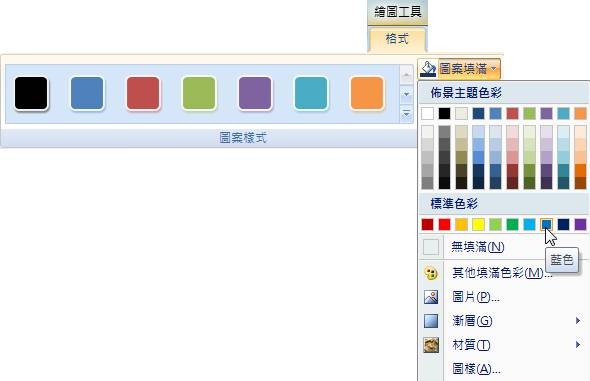Viewport: 590px width, 381px height.
Task: Pick tan theme color swatch in top row
Action: (x=461, y=113)
